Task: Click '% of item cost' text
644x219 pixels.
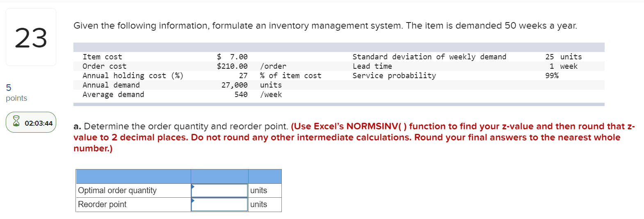Action: (x=290, y=76)
